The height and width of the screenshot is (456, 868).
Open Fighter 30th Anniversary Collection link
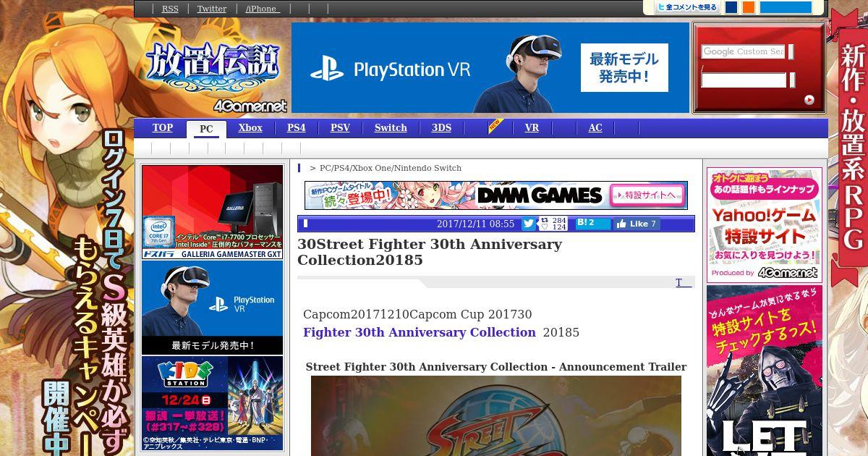coord(420,332)
